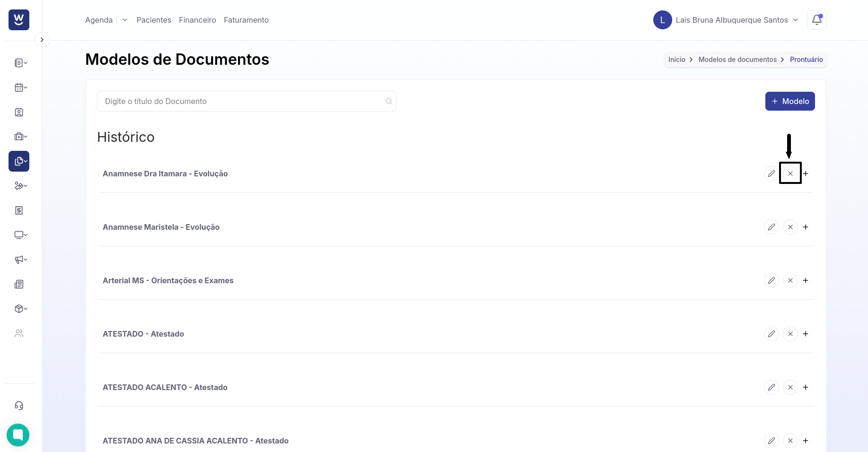Screen dimensions: 868x452
Task: Click the Prontuário breadcrumb
Action: point(806,60)
